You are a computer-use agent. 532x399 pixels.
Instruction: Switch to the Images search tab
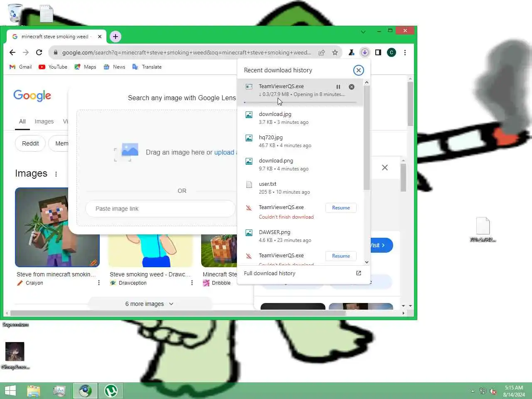[44, 121]
